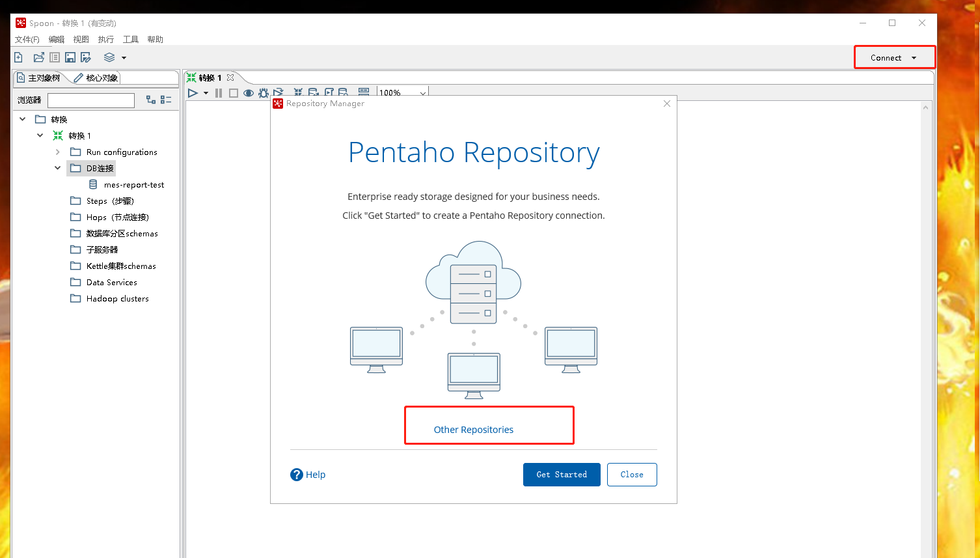The height and width of the screenshot is (558, 980).
Task: Click the canvas vertical scrollbar up arrow
Action: pos(925,107)
